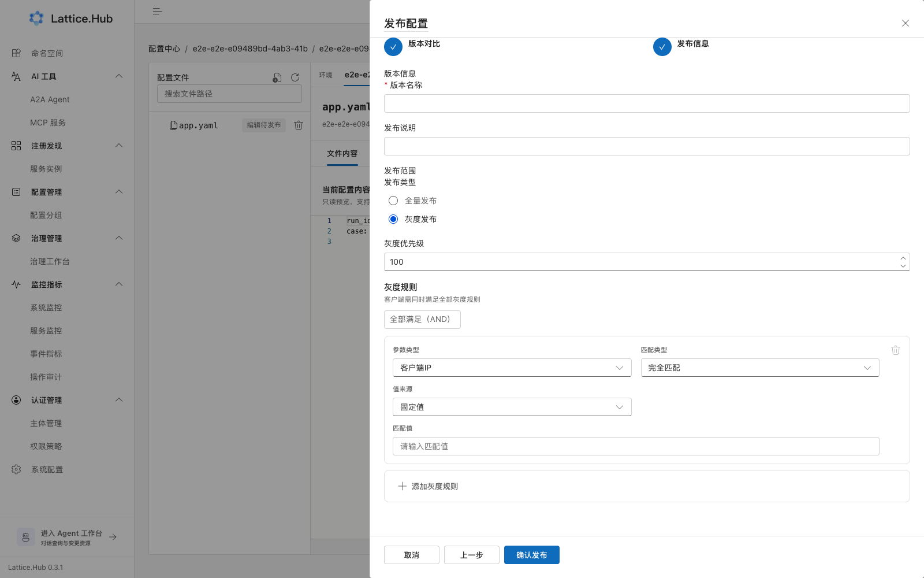The image size is (924, 578).
Task: Click the 治理管理 layers icon
Action: point(16,238)
